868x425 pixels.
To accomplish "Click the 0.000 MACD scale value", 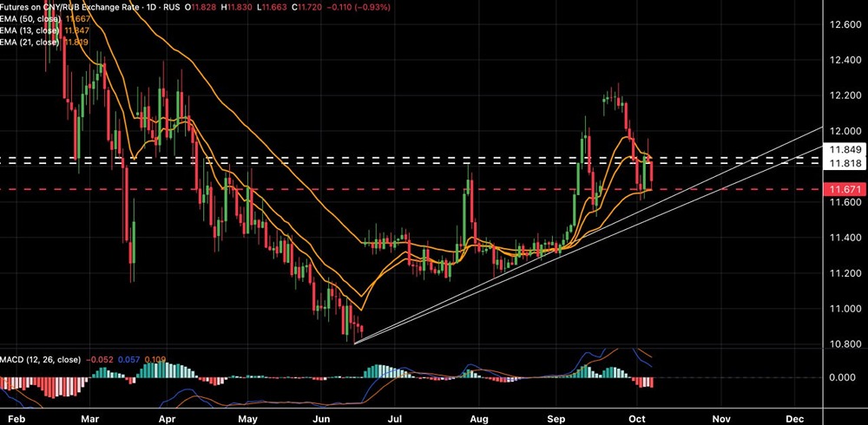I will click(843, 377).
